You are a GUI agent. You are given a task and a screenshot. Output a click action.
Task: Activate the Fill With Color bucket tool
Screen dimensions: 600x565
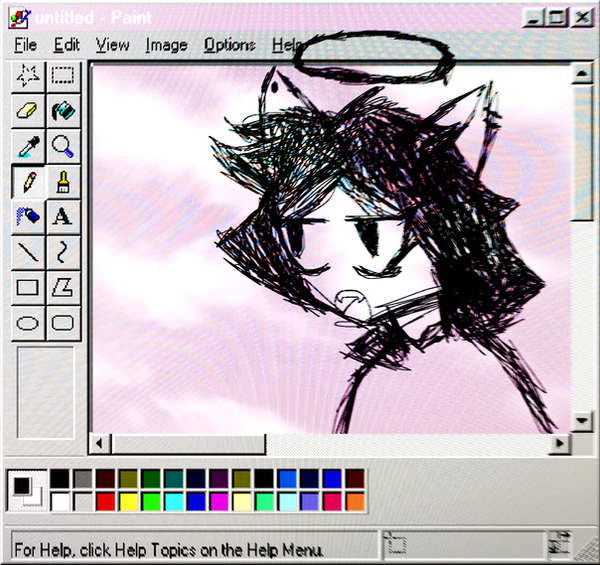click(x=63, y=111)
